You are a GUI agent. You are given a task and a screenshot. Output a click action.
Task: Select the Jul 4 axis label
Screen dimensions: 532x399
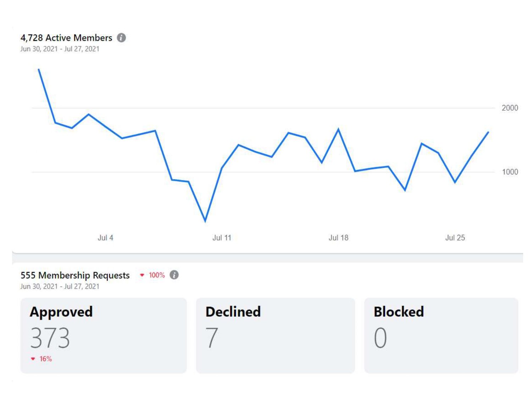click(x=105, y=238)
